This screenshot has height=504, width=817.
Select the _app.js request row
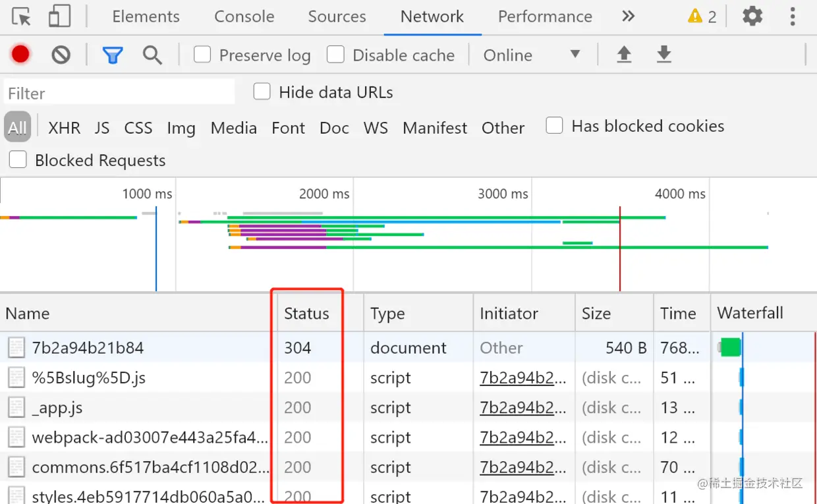click(x=408, y=407)
